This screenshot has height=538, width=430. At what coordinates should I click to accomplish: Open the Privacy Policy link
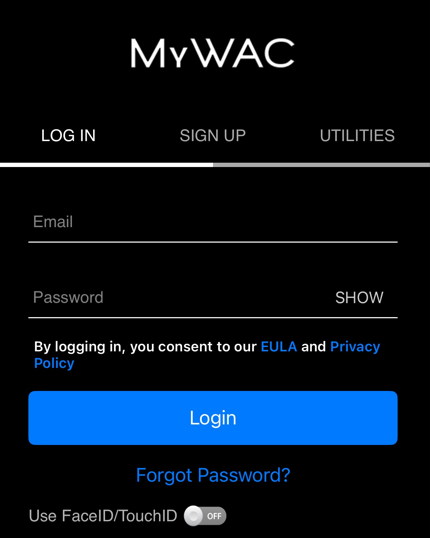click(355, 347)
